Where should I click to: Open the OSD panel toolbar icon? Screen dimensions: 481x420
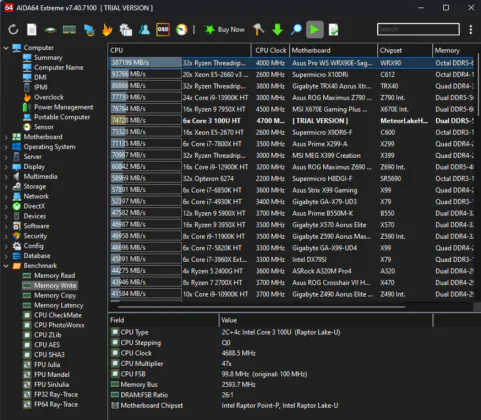pyautogui.click(x=163, y=30)
